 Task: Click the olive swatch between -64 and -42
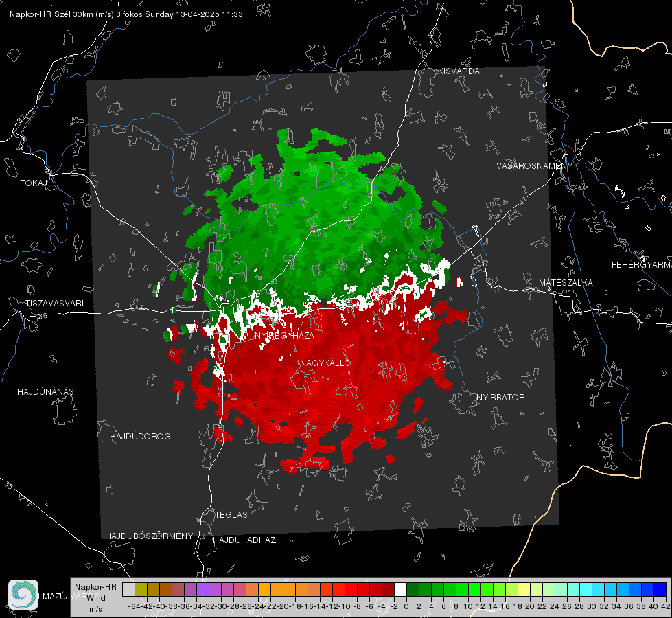[x=141, y=589]
